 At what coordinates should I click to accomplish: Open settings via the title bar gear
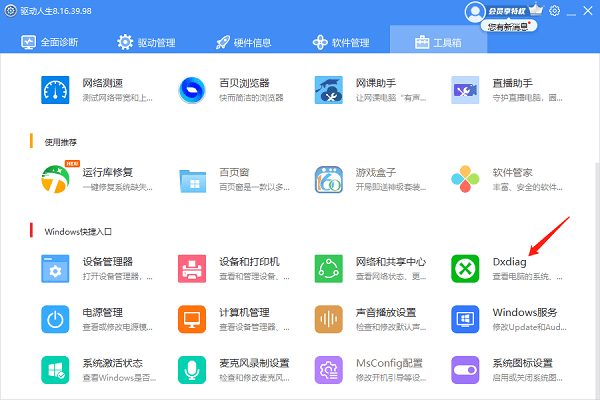tap(554, 11)
